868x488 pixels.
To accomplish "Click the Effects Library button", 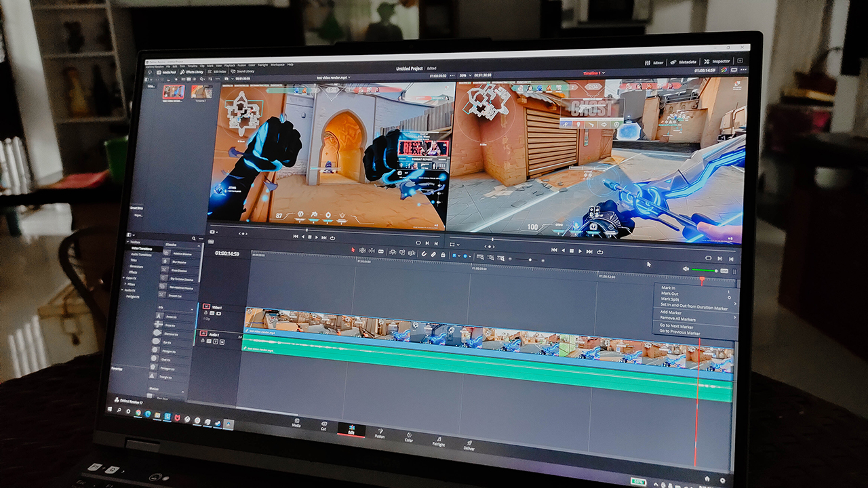I will 192,71.
